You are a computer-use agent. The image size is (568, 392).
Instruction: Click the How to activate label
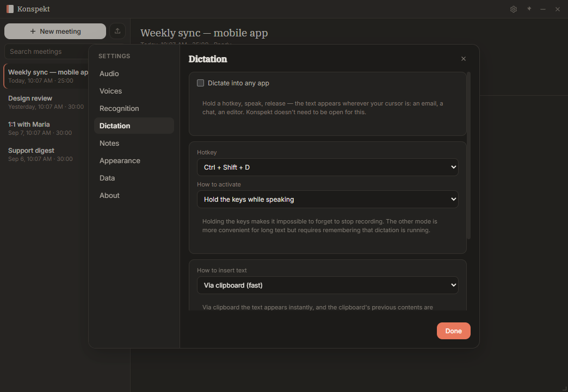(x=219, y=184)
